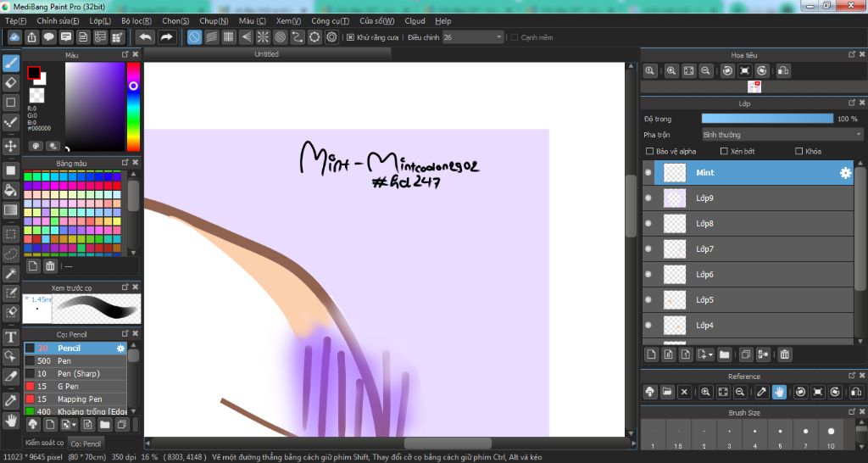Open the Pha trộn blend mode dropdown

click(782, 135)
